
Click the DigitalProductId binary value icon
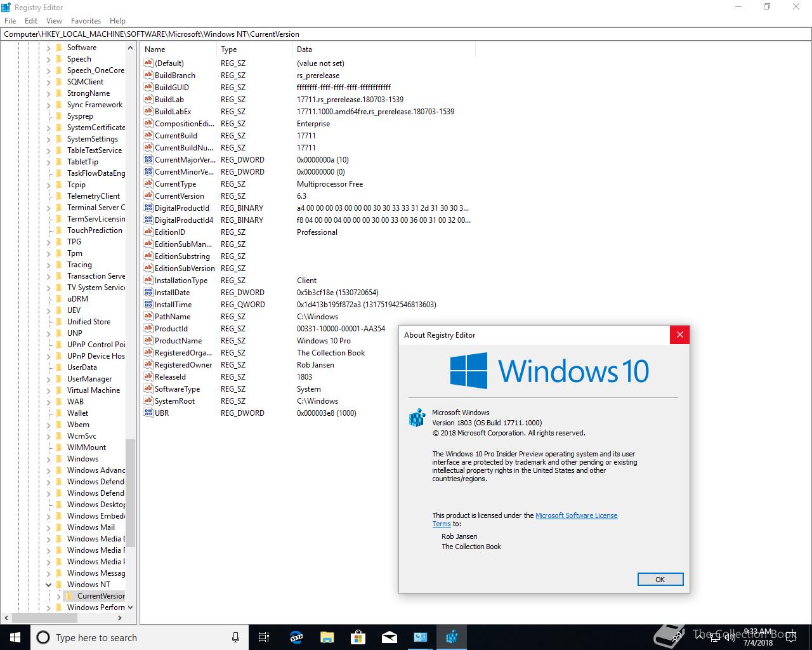[148, 208]
